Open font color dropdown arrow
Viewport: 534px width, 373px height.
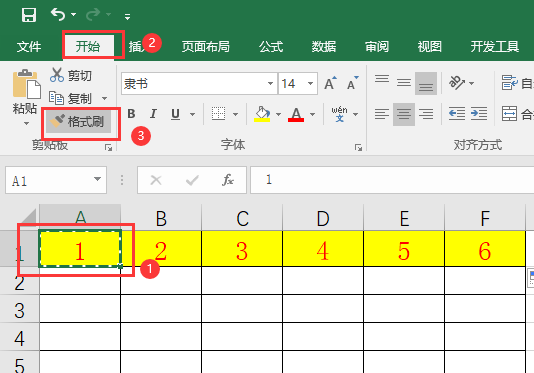tap(312, 114)
